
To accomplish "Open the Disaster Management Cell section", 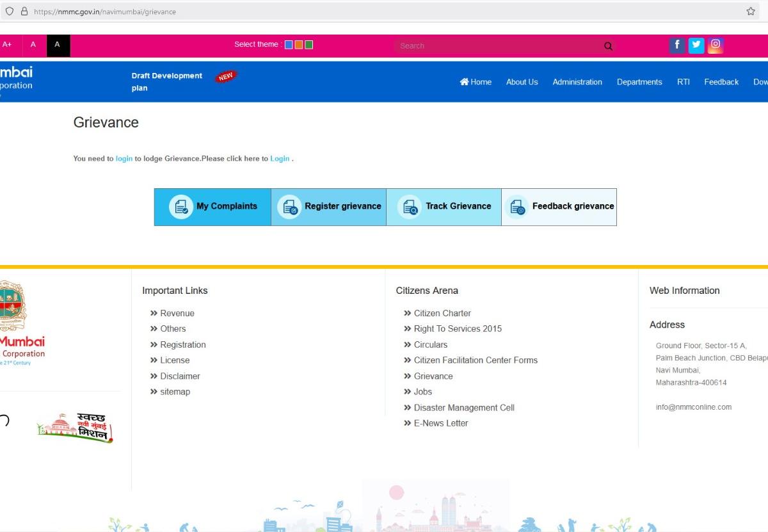I will click(x=464, y=407).
